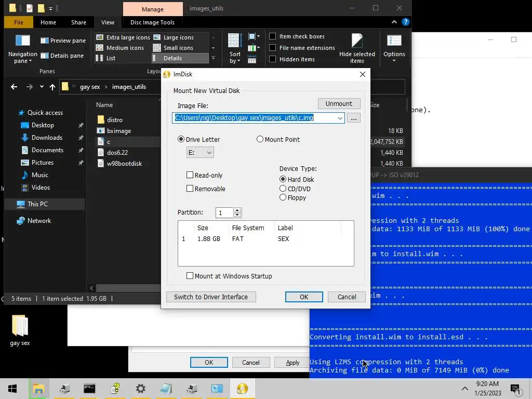Select the Details layout view
The height and width of the screenshot is (399, 532).
point(180,58)
